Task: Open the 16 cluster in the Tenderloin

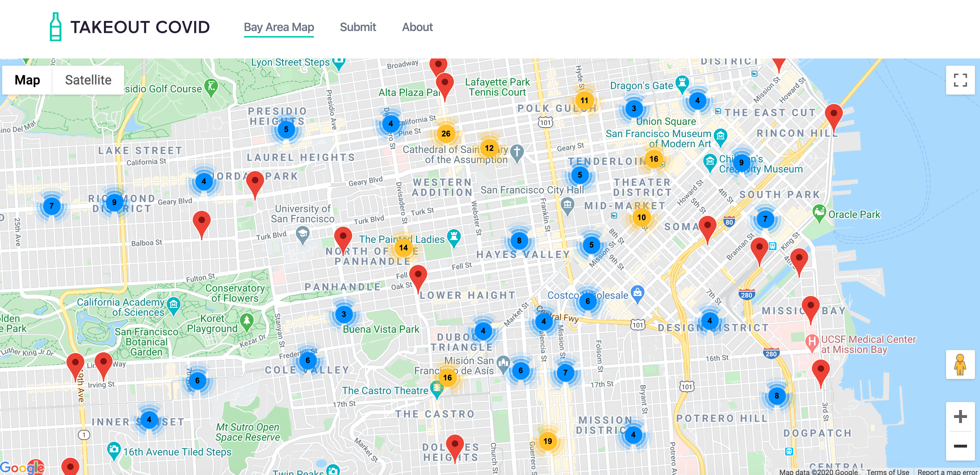Action: [x=653, y=159]
